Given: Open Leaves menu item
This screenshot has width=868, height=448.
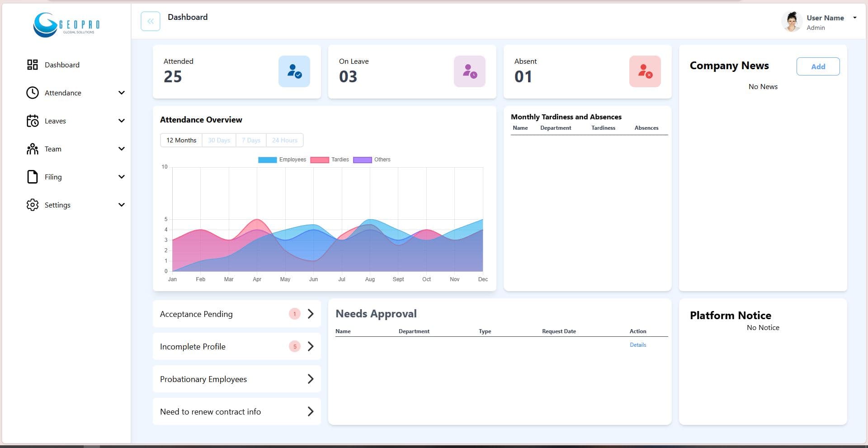Looking at the screenshot, I should 55,121.
